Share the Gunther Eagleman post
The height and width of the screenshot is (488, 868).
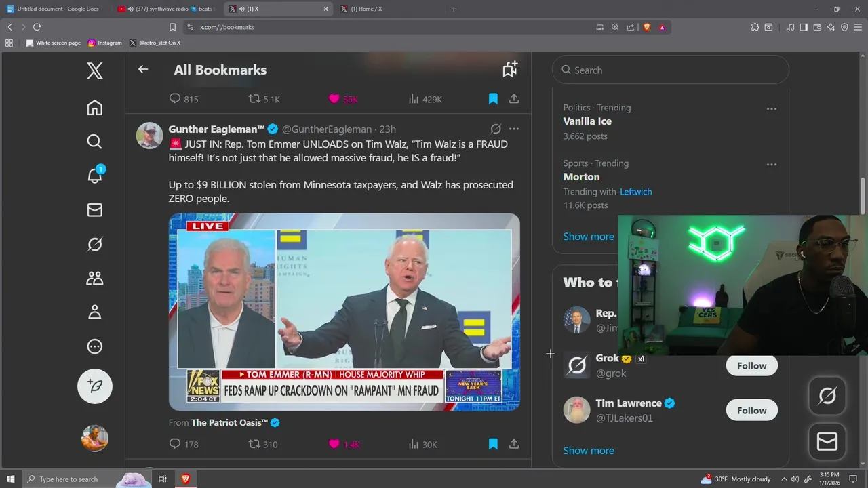(514, 444)
